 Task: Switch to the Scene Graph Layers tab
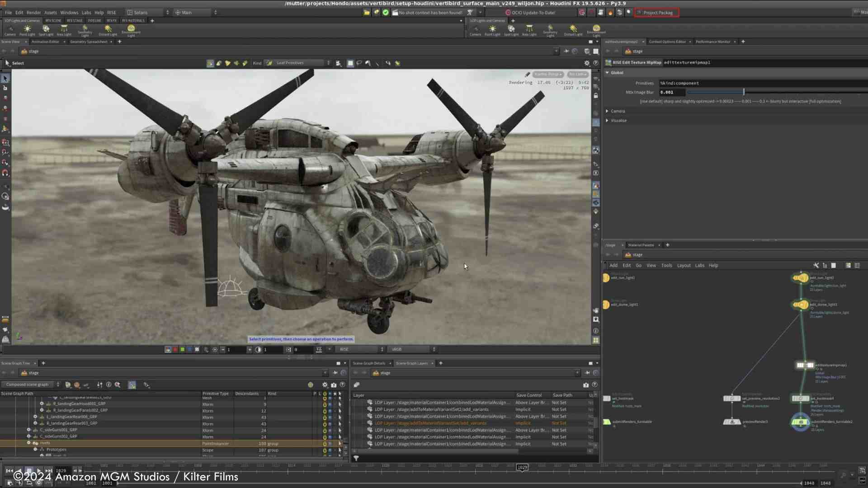click(x=413, y=363)
